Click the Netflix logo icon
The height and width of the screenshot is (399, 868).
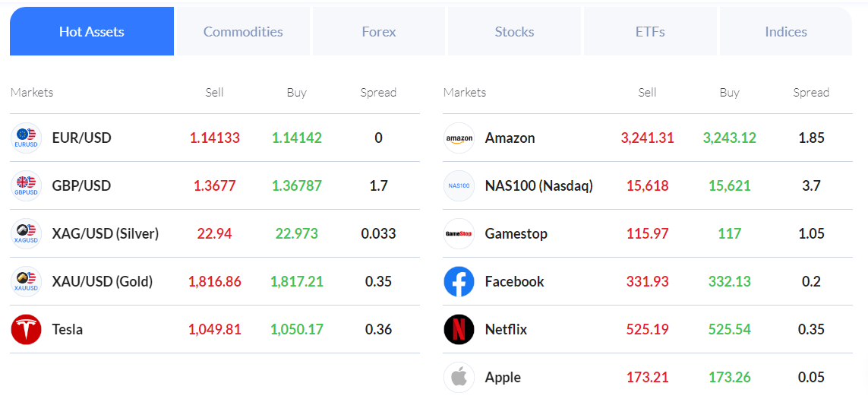[x=459, y=330]
